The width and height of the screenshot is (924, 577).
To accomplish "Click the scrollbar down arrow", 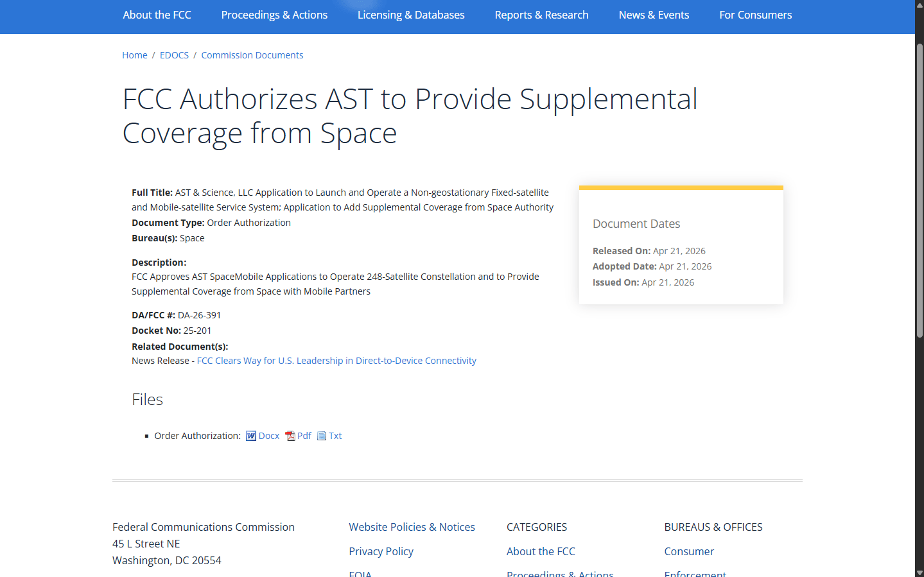I will (920, 573).
